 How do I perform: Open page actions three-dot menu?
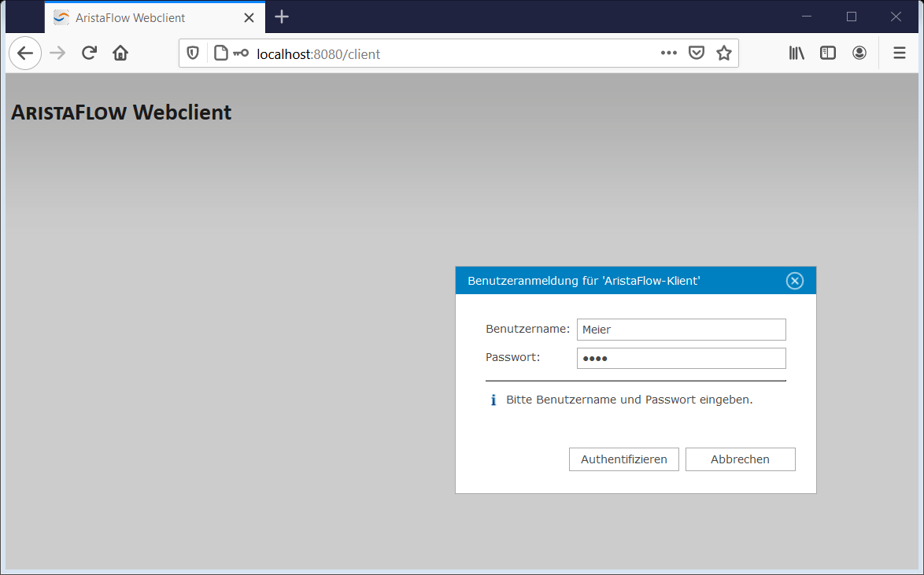(x=668, y=53)
